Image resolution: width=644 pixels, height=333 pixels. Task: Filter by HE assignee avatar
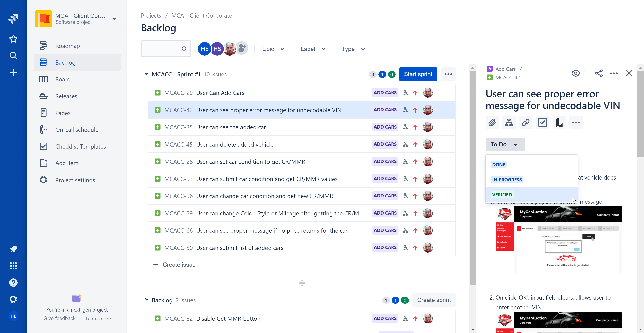coord(204,49)
